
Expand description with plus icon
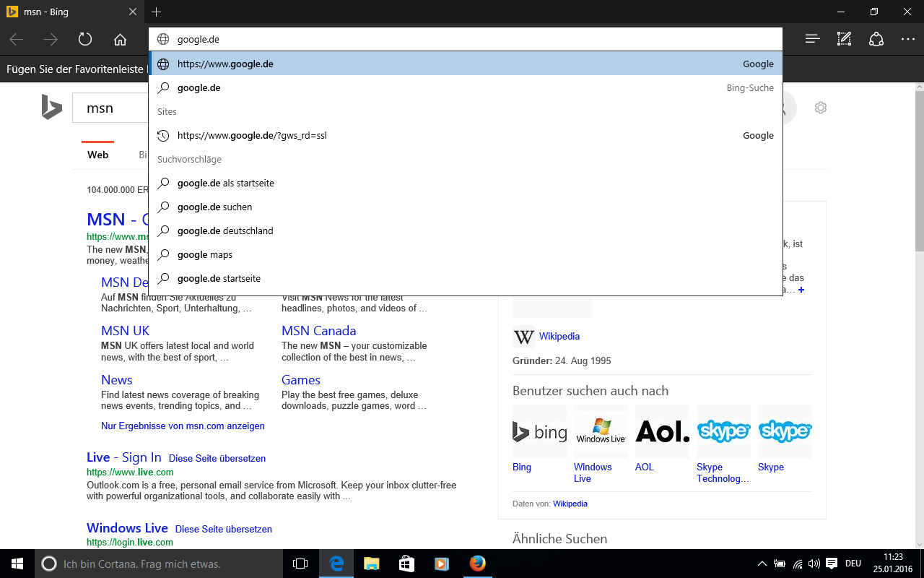(801, 290)
